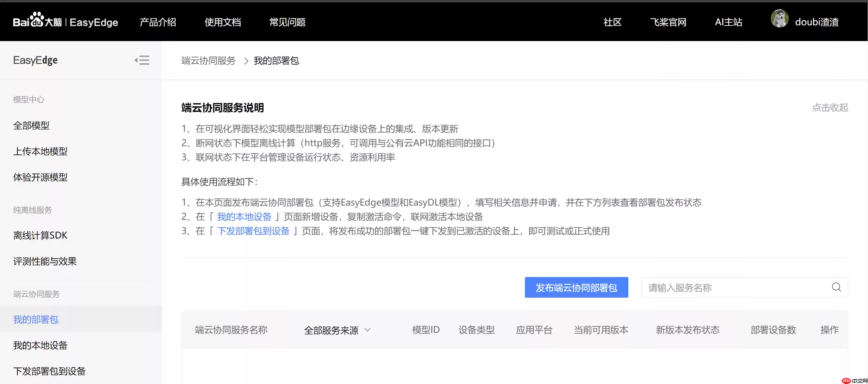This screenshot has width=868, height=384.
Task: Open the 使用文档 menu
Action: click(223, 22)
